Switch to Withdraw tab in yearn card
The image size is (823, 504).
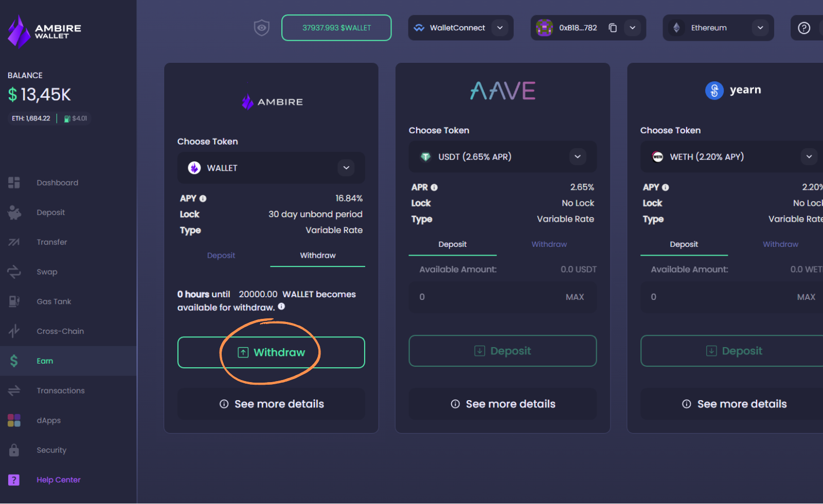[780, 244]
